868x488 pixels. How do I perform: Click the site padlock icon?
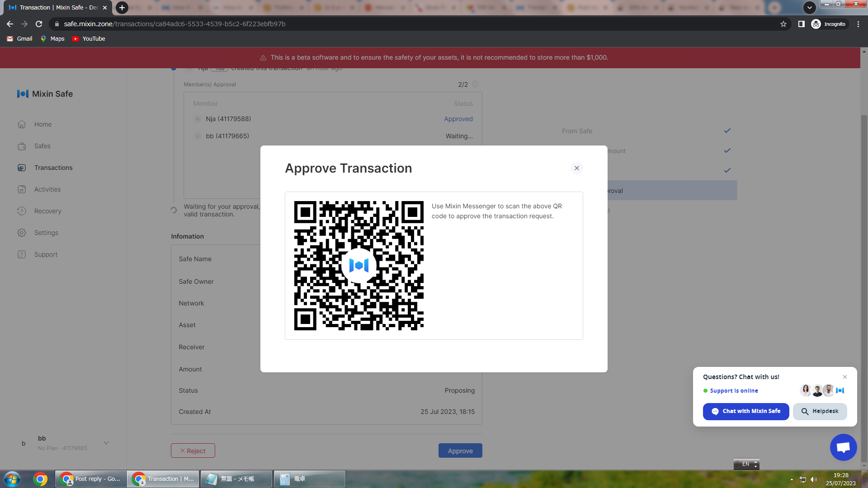(57, 24)
